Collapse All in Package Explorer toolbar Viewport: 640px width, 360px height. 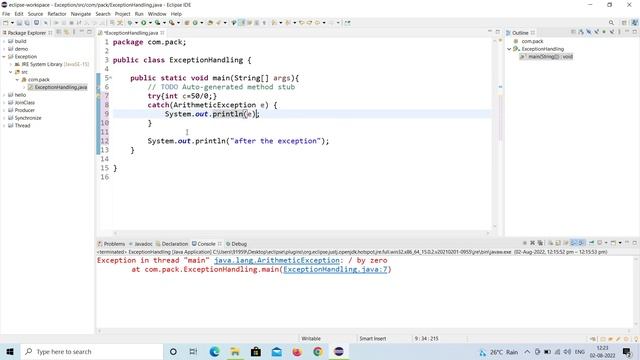59,32
